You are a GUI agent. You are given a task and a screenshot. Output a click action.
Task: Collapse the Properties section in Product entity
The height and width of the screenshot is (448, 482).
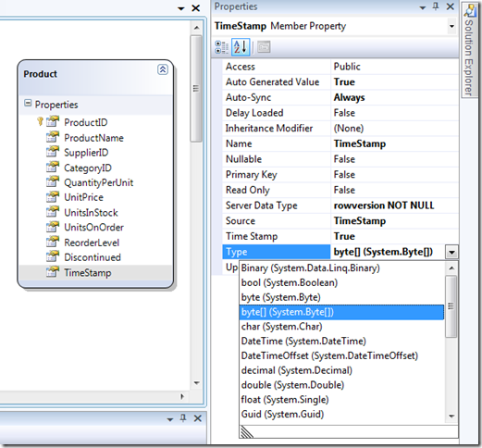pos(28,103)
